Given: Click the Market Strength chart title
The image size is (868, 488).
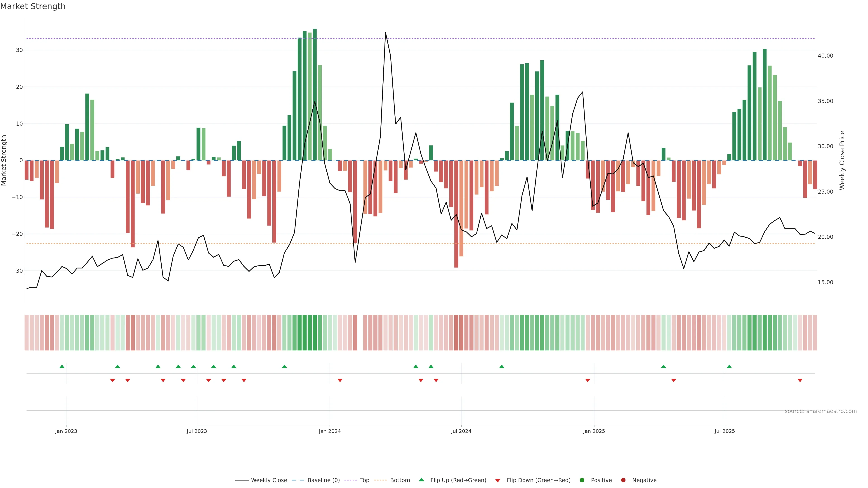Looking at the screenshot, I should click(x=33, y=6).
